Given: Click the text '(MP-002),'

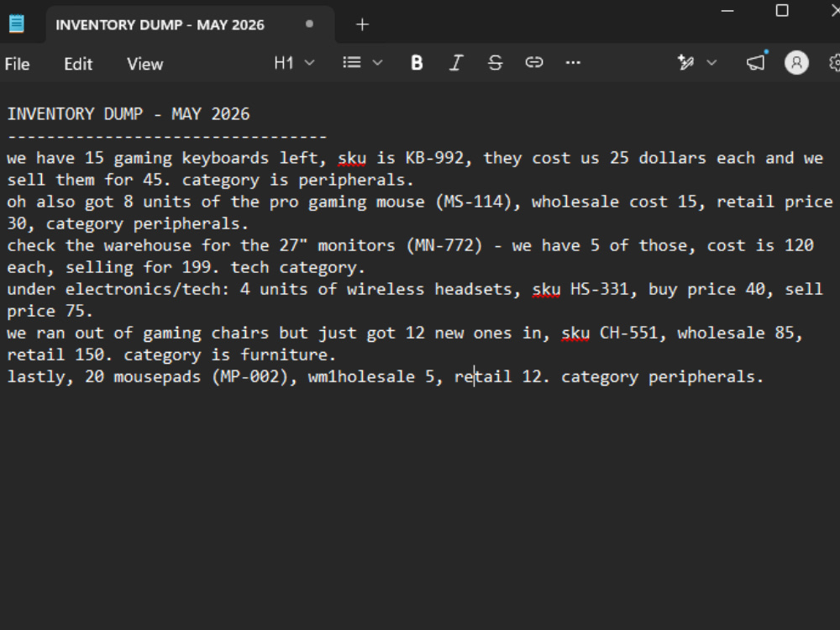Looking at the screenshot, I should [255, 376].
